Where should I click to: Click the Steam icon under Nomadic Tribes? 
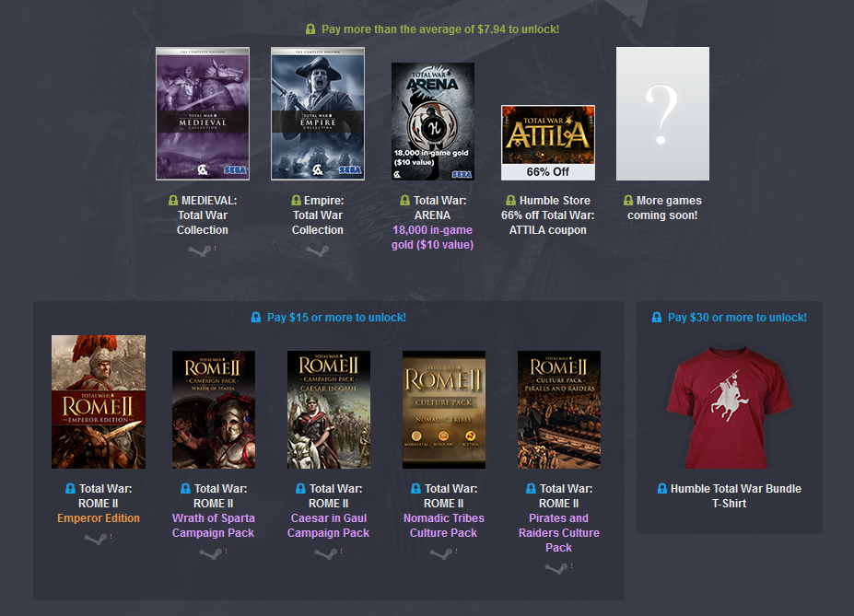(440, 553)
